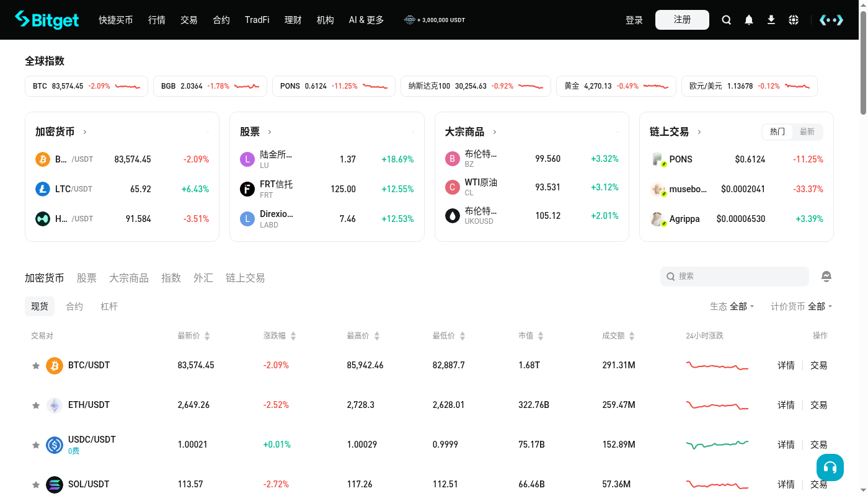
Task: Open the AI & 更多 menu
Action: [x=366, y=20]
